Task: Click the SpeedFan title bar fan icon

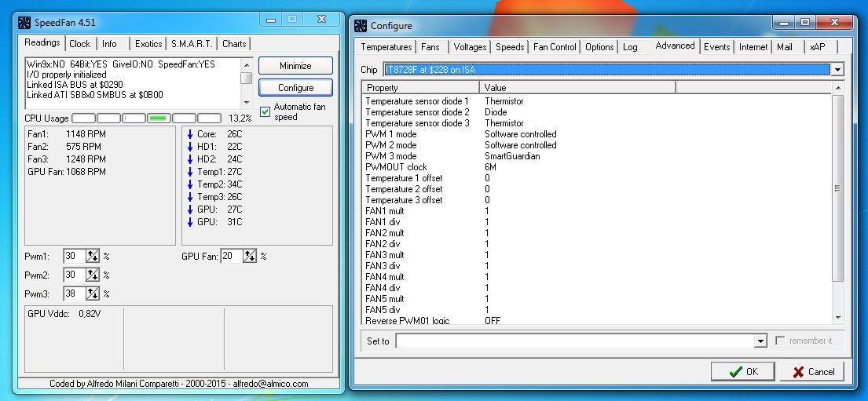Action: [x=24, y=23]
